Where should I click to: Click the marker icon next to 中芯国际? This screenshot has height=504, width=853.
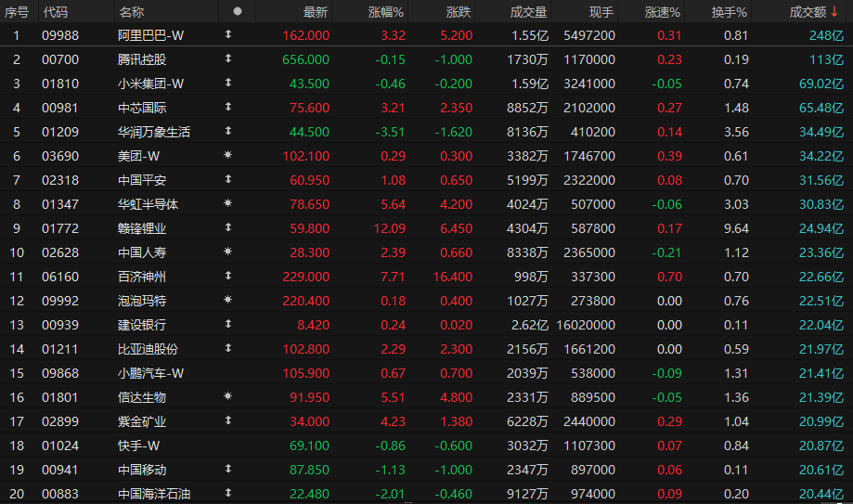228,107
